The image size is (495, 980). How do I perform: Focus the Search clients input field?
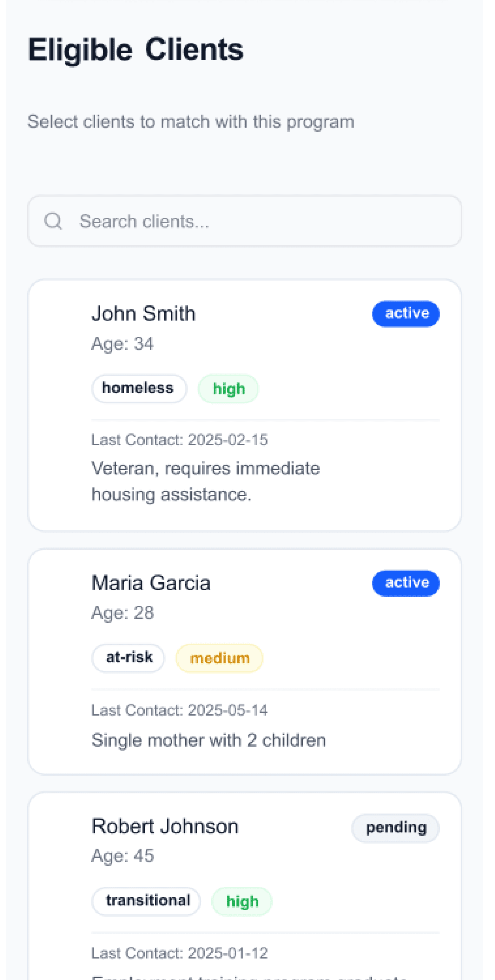coord(244,221)
